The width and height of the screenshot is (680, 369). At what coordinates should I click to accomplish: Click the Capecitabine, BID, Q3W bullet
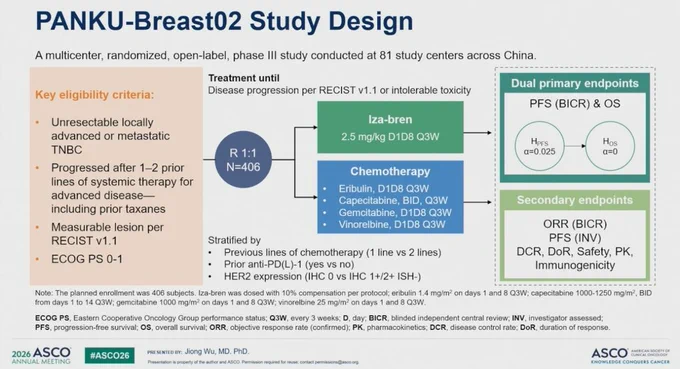(393, 200)
